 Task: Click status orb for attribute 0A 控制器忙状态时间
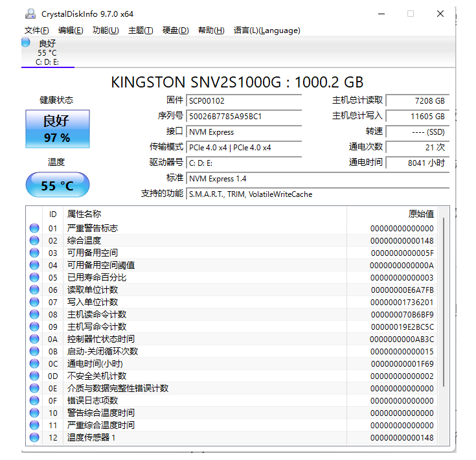34,339
